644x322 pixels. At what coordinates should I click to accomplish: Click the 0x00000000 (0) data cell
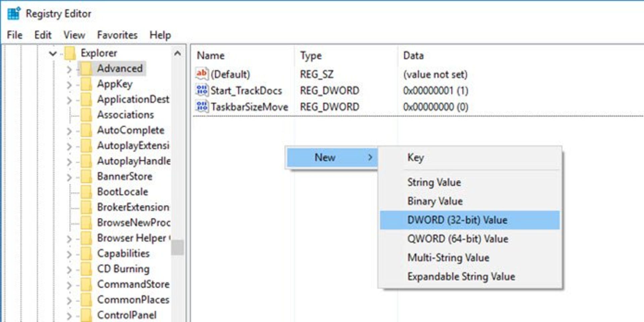[436, 107]
